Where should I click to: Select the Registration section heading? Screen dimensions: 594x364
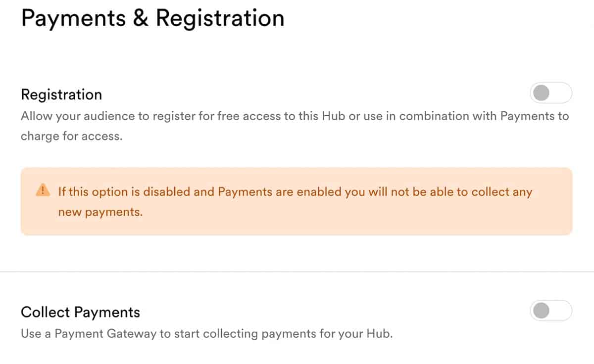coord(61,94)
